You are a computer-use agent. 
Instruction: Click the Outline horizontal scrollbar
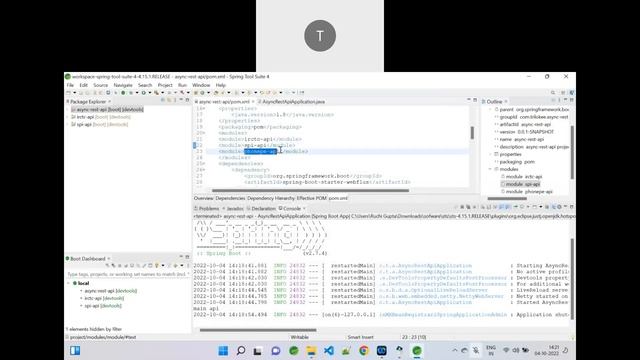click(x=507, y=198)
